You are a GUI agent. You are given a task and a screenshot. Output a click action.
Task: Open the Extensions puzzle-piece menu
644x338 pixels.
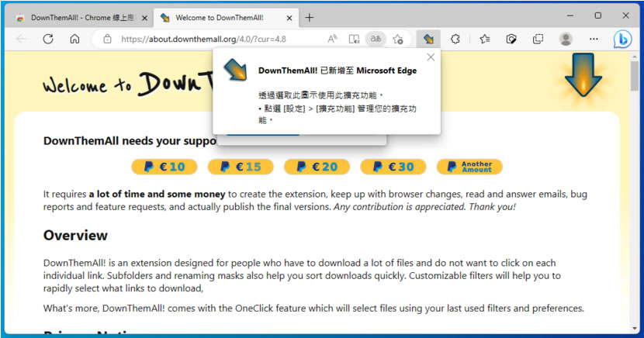pos(455,39)
